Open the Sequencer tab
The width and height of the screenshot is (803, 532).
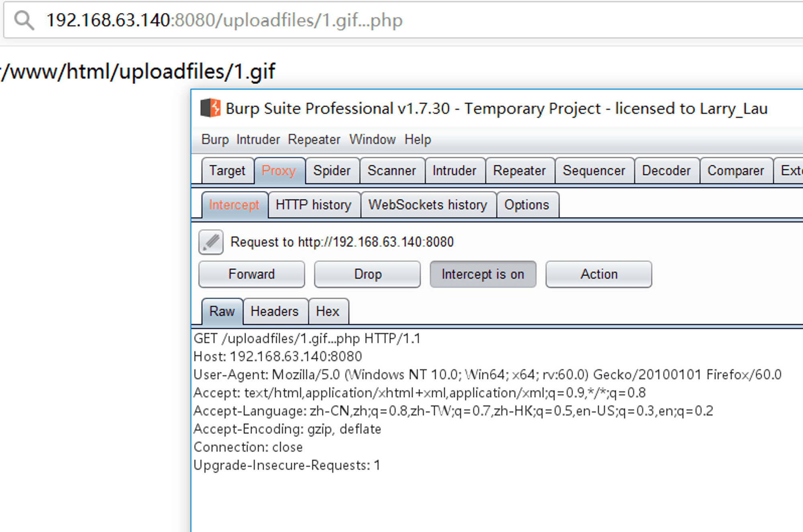point(594,171)
